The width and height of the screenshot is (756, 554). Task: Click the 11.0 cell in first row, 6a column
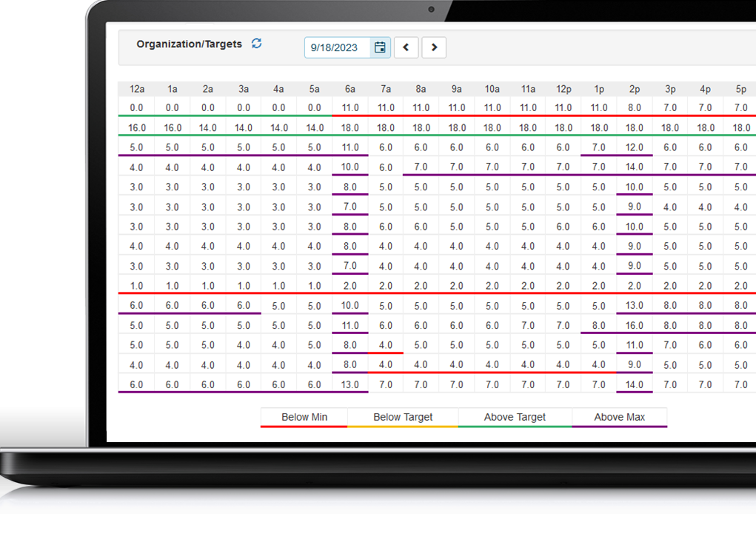350,107
